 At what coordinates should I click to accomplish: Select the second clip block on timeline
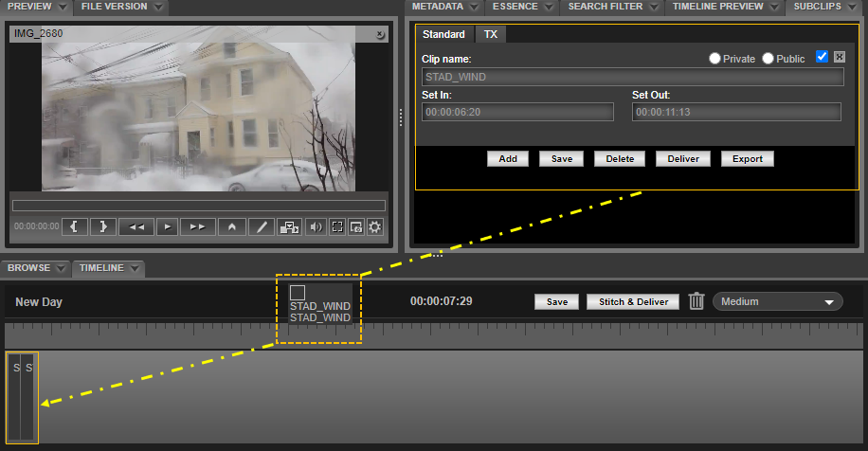click(28, 397)
